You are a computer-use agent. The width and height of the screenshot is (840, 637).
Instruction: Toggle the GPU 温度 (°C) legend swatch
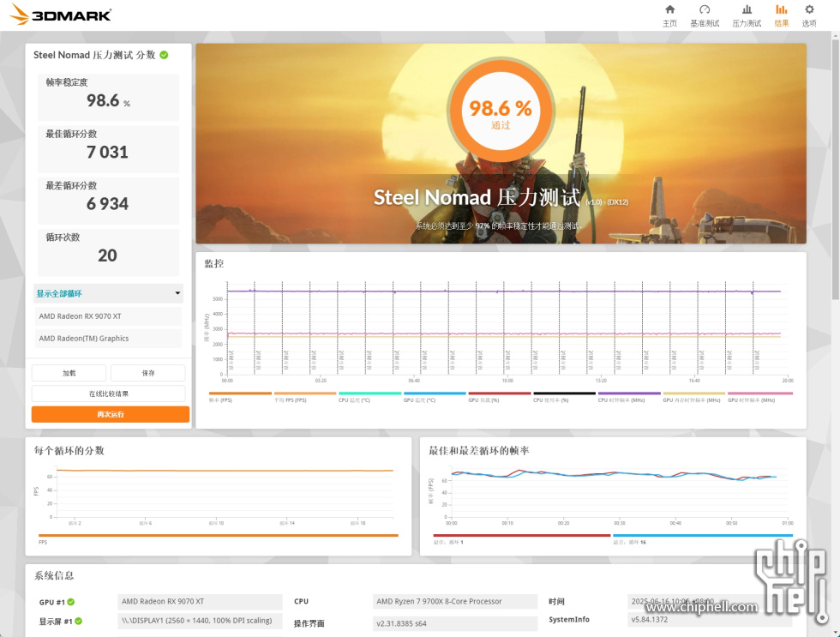point(435,394)
